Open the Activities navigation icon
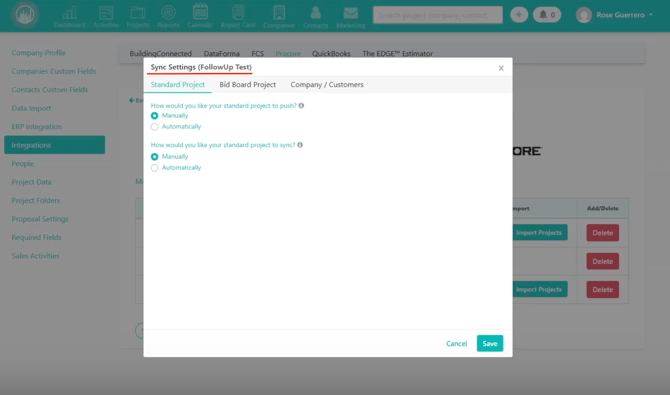670x395 pixels. coord(106,16)
